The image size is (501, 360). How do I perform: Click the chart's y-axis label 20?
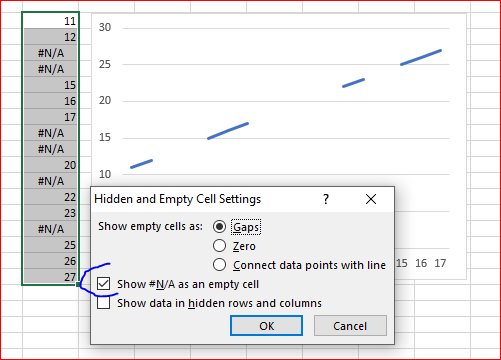(105, 100)
